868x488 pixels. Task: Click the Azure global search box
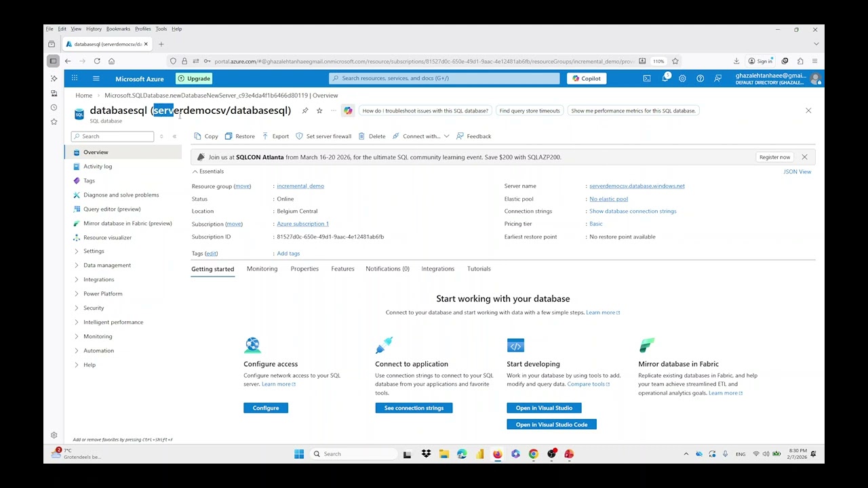445,79
